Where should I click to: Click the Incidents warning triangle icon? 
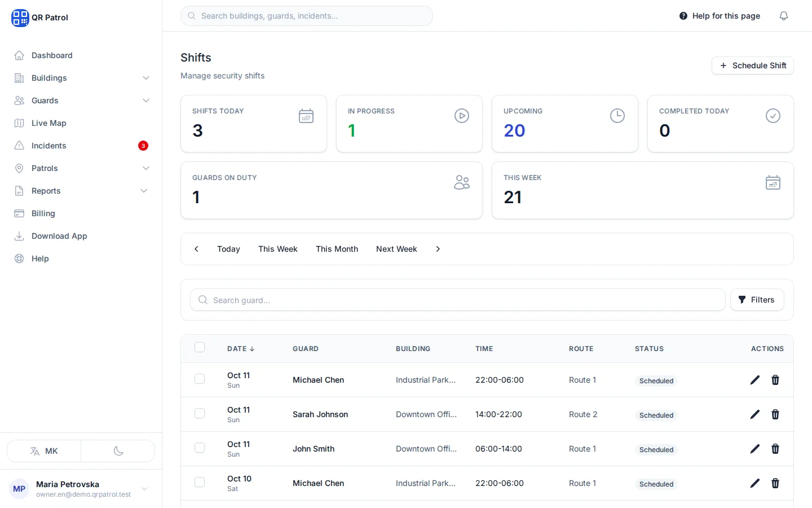(x=19, y=146)
